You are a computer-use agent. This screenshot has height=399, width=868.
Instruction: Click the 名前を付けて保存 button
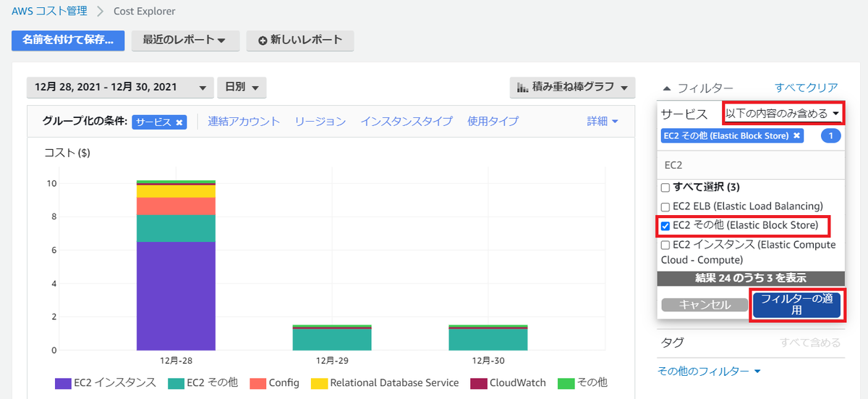(x=68, y=41)
